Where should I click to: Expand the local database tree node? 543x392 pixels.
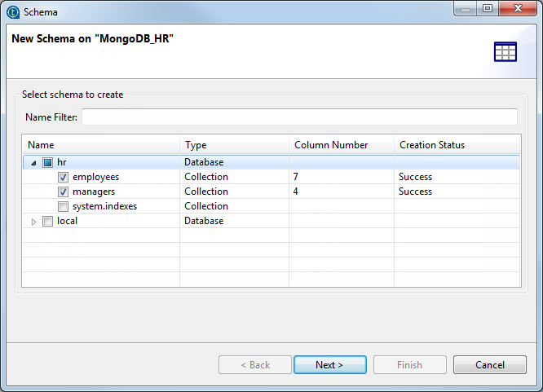[33, 221]
